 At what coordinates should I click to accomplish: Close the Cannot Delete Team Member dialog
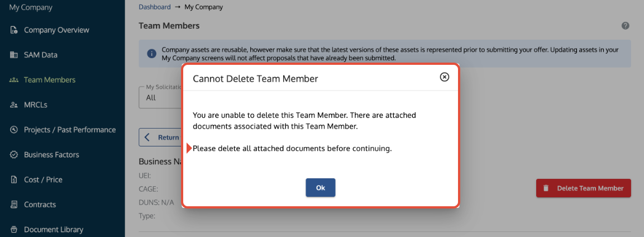[x=445, y=77]
